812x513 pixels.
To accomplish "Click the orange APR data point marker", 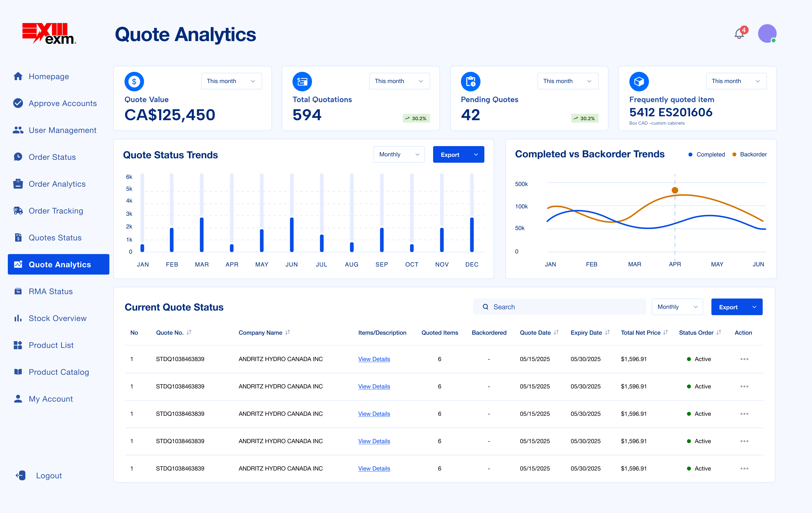I will pyautogui.click(x=675, y=190).
